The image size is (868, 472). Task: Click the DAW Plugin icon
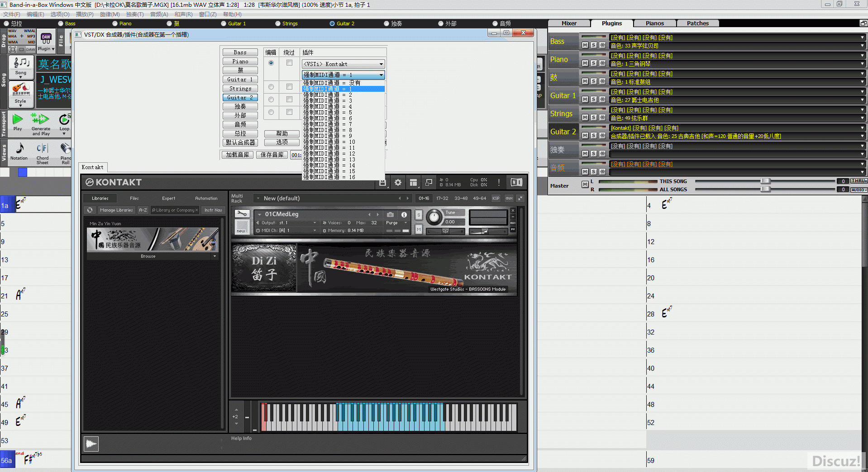(x=46, y=41)
